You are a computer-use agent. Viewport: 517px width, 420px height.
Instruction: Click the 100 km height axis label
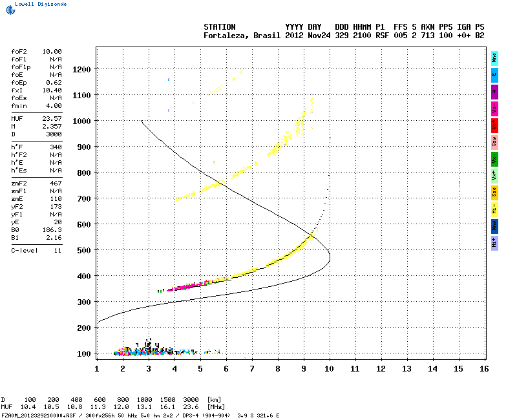pyautogui.click(x=84, y=353)
